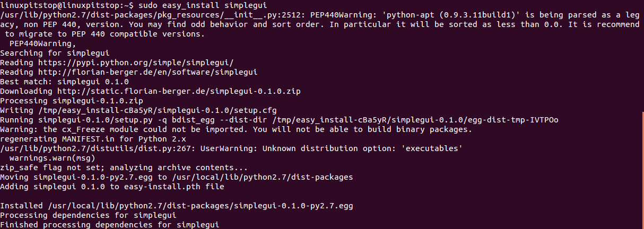The image size is (644, 229).
Task: Click the 'Searching for simplegui' line
Action: tap(55, 52)
